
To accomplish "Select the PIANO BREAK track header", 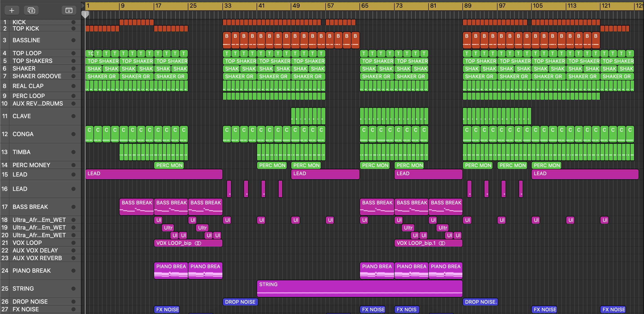I will click(x=40, y=270).
